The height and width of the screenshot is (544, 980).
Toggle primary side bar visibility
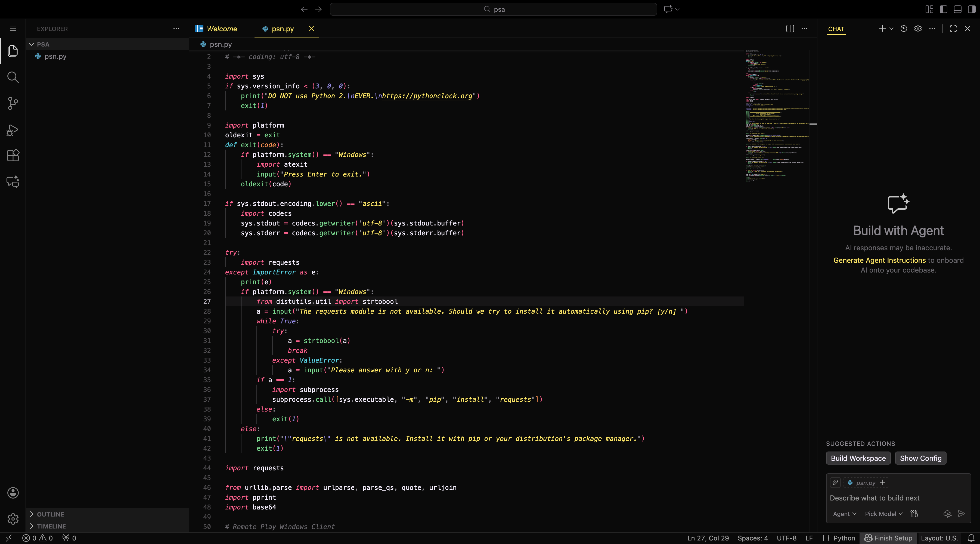coord(944,9)
